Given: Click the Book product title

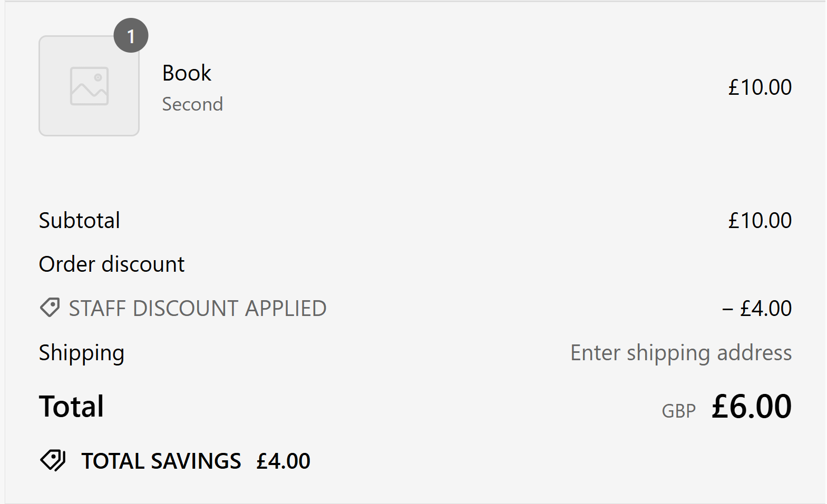Looking at the screenshot, I should pyautogui.click(x=186, y=73).
